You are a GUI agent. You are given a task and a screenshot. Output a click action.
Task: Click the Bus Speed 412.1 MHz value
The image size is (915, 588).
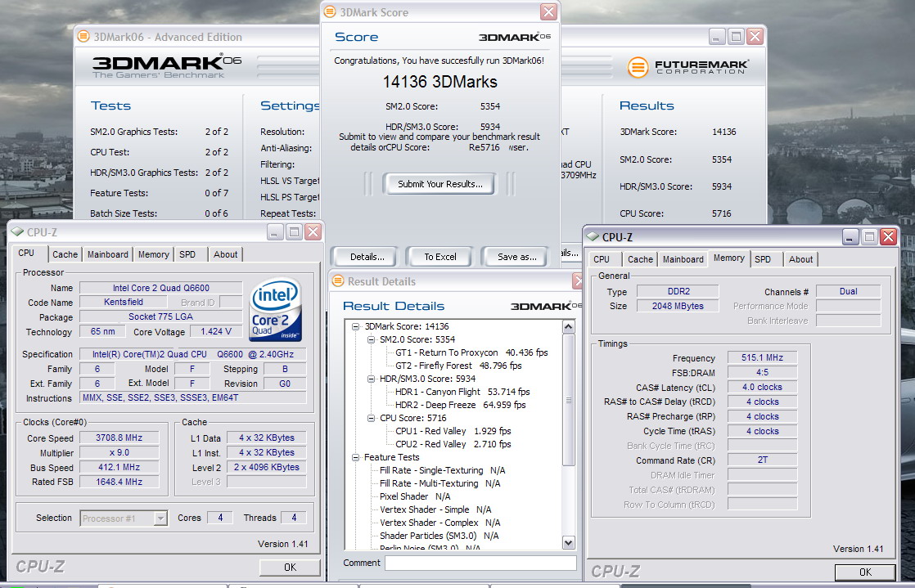pos(119,467)
